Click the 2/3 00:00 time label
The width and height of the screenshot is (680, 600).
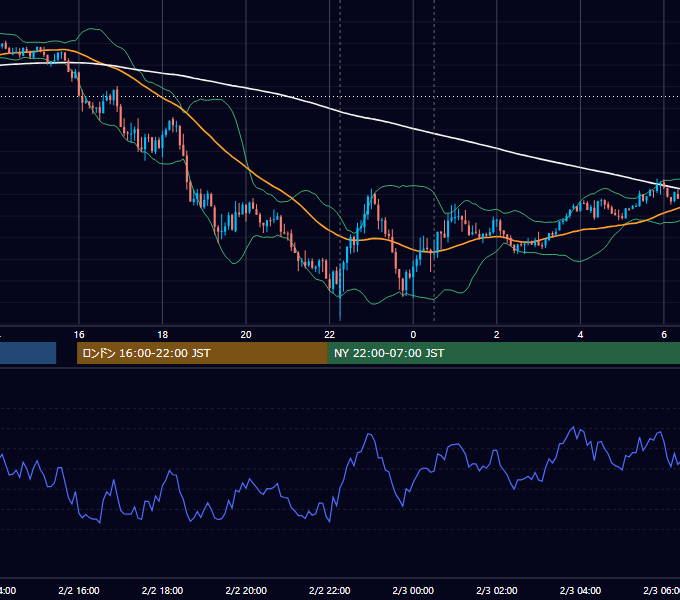coord(413,590)
